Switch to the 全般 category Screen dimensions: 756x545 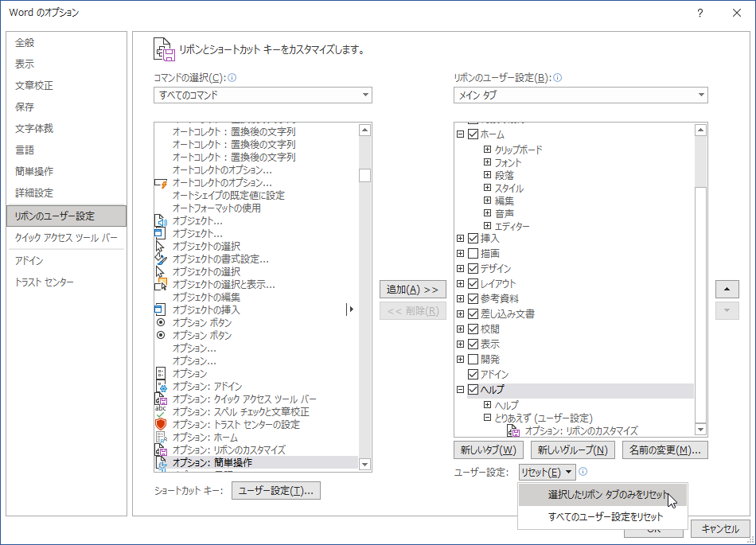tap(67, 43)
